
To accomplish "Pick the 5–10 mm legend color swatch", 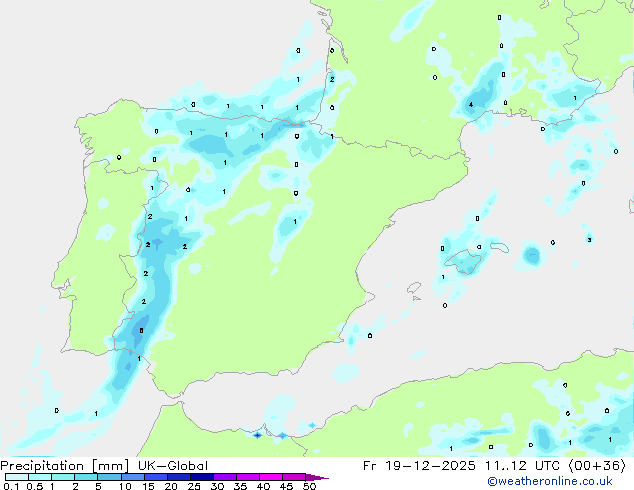I will 109,477.
